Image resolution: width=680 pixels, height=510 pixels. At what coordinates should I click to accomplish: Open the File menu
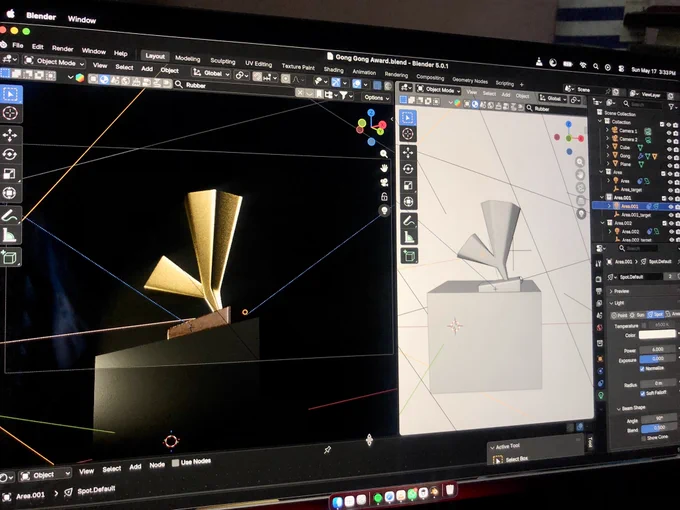point(18,45)
